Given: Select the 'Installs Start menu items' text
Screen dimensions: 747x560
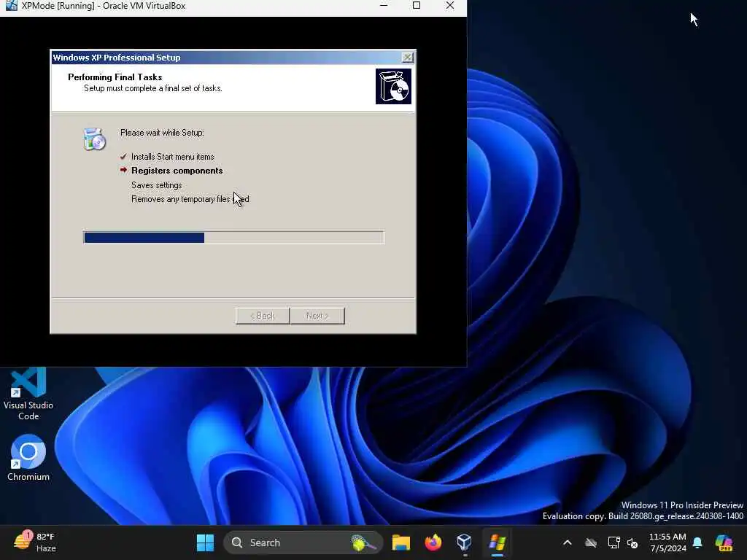Looking at the screenshot, I should [172, 157].
